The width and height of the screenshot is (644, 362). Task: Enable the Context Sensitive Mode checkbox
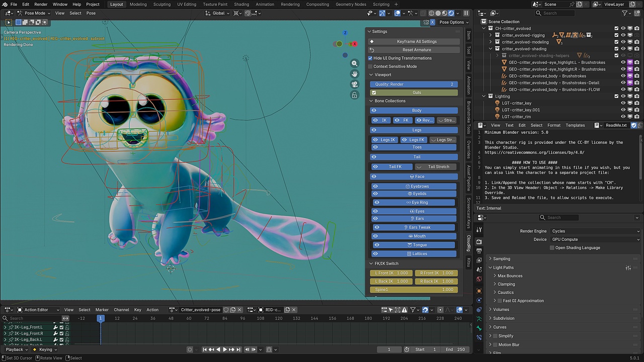pyautogui.click(x=370, y=66)
